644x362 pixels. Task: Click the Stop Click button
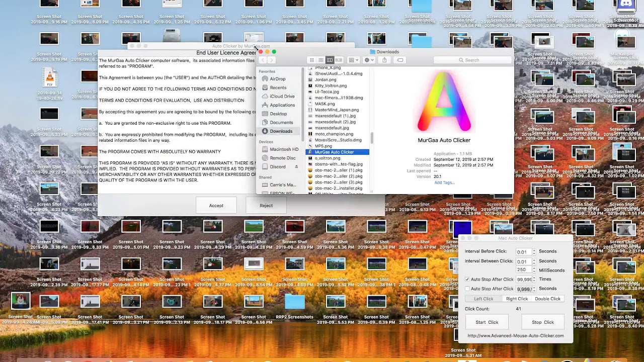click(x=543, y=322)
